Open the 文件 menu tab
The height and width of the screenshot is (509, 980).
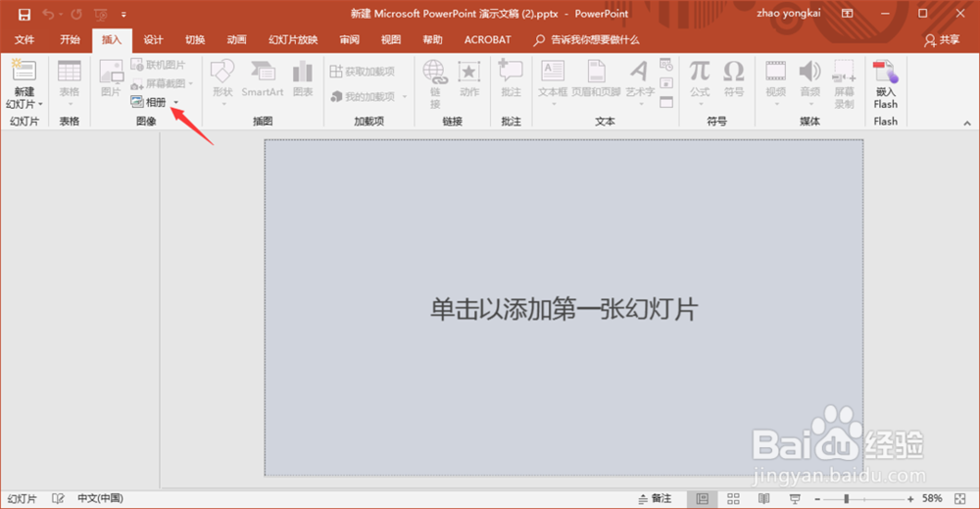[x=24, y=40]
